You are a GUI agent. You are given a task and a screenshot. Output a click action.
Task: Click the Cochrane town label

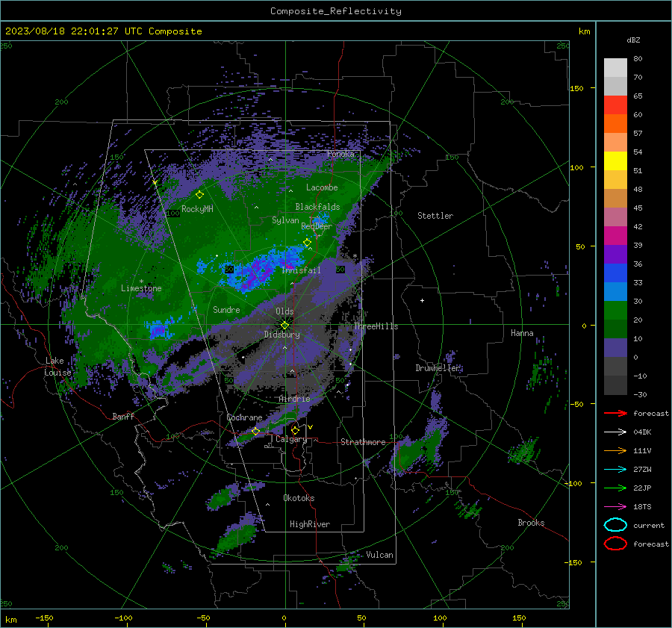(244, 417)
